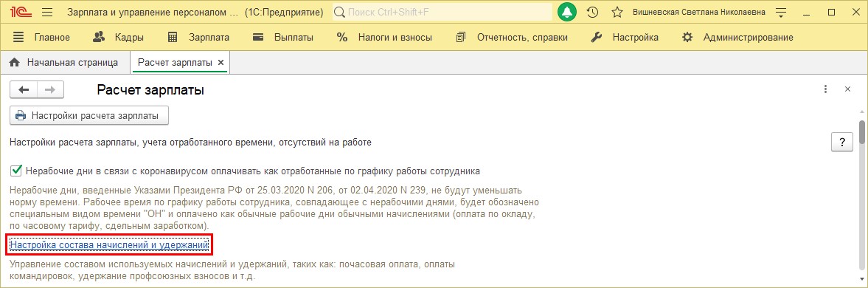This screenshot has width=868, height=288.
Task: Close the Расчет зарплаты tab
Action: coord(221,64)
